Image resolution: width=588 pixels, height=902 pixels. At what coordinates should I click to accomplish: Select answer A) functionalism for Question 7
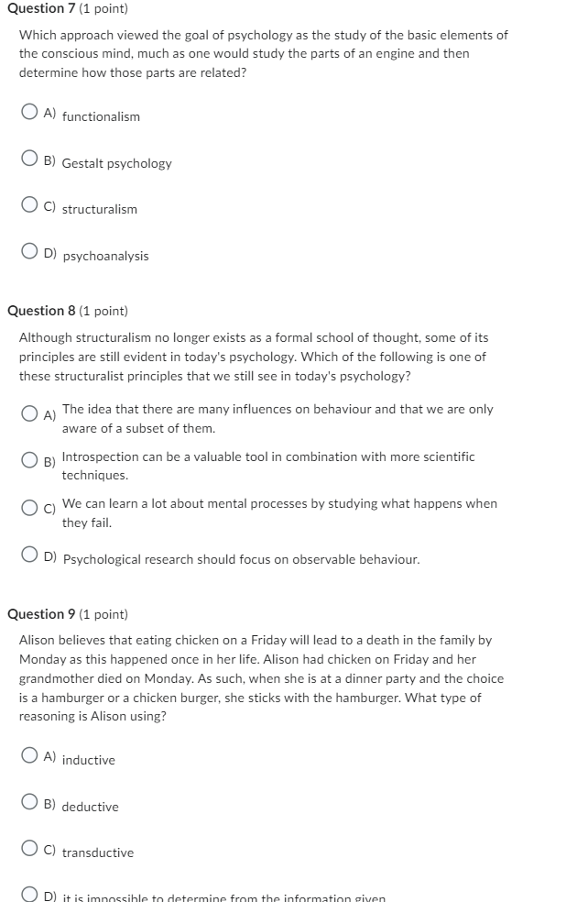coord(27,111)
